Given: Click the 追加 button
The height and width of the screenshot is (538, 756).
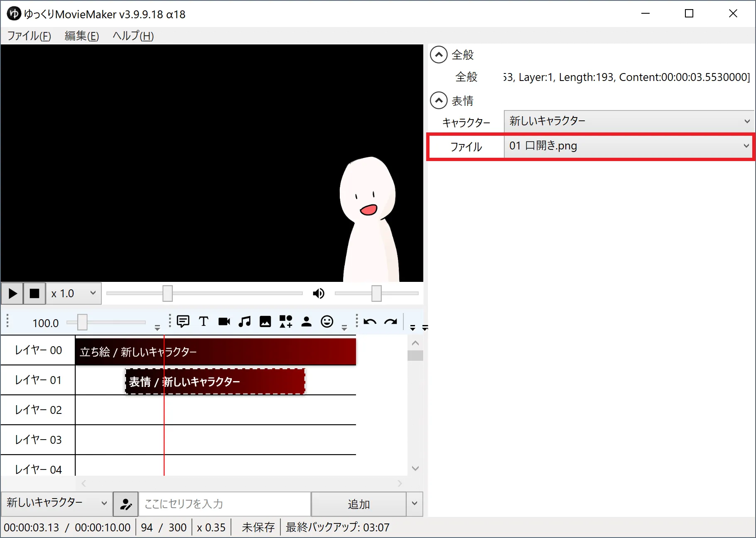Looking at the screenshot, I should pos(358,504).
